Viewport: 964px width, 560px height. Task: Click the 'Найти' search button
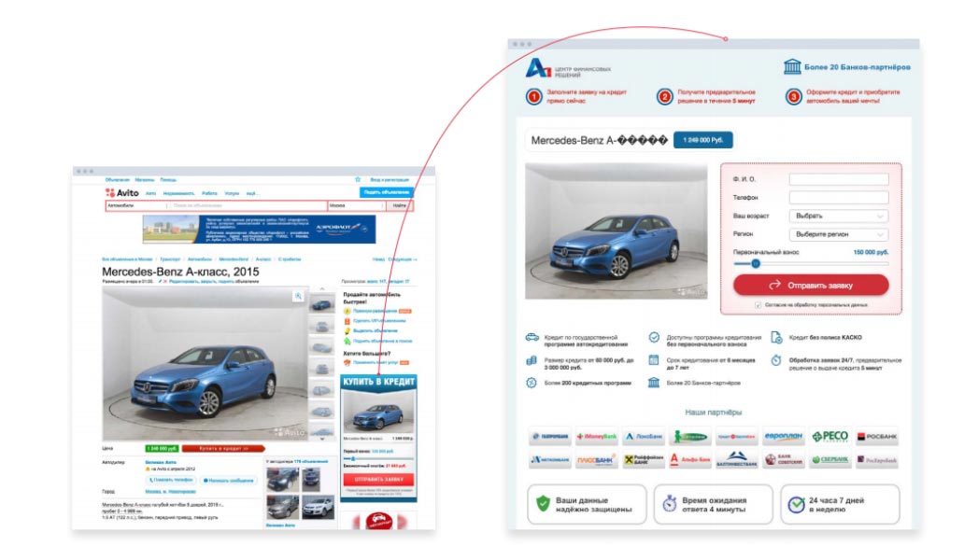pyautogui.click(x=400, y=205)
